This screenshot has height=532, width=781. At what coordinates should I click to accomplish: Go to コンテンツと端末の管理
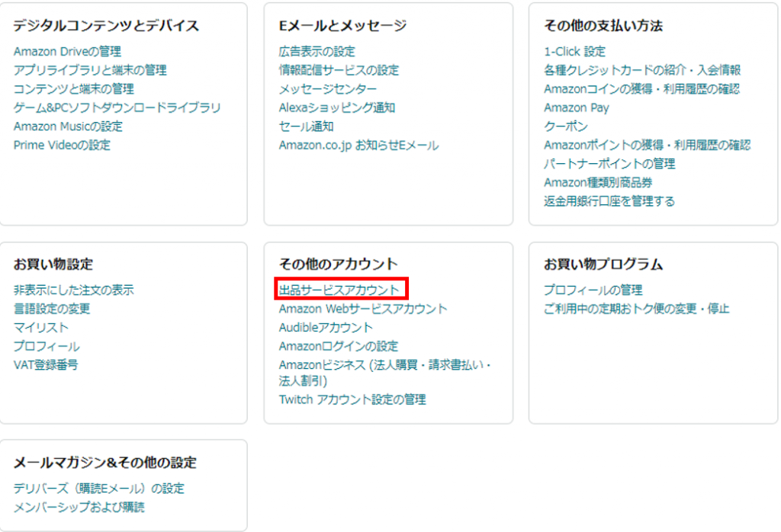pyautogui.click(x=74, y=89)
